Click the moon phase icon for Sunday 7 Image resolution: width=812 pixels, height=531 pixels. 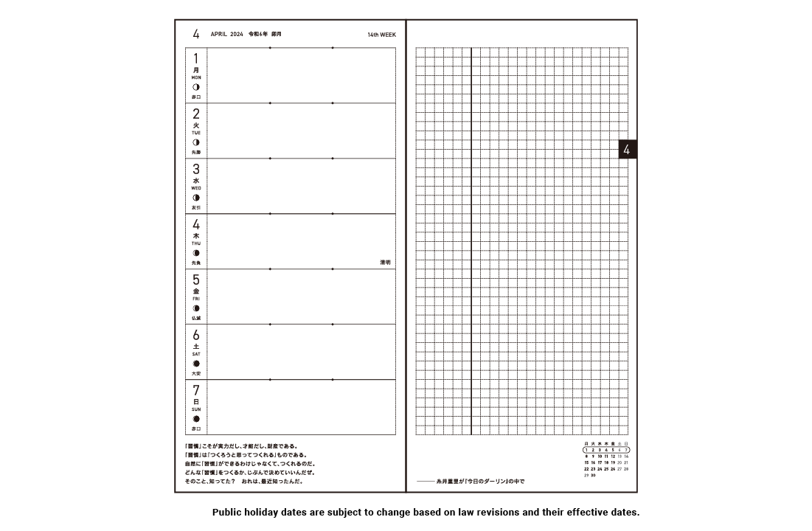tap(196, 419)
